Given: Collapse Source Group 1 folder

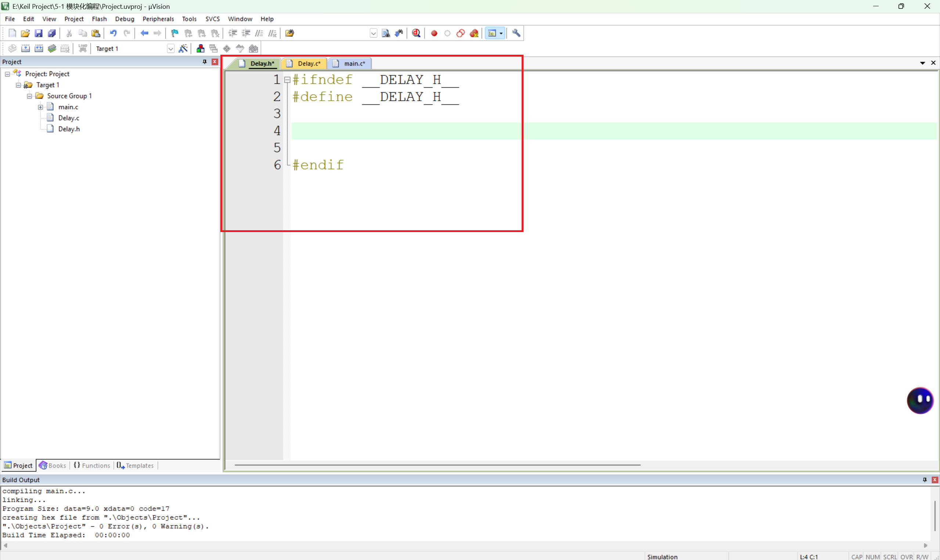Looking at the screenshot, I should pyautogui.click(x=29, y=96).
